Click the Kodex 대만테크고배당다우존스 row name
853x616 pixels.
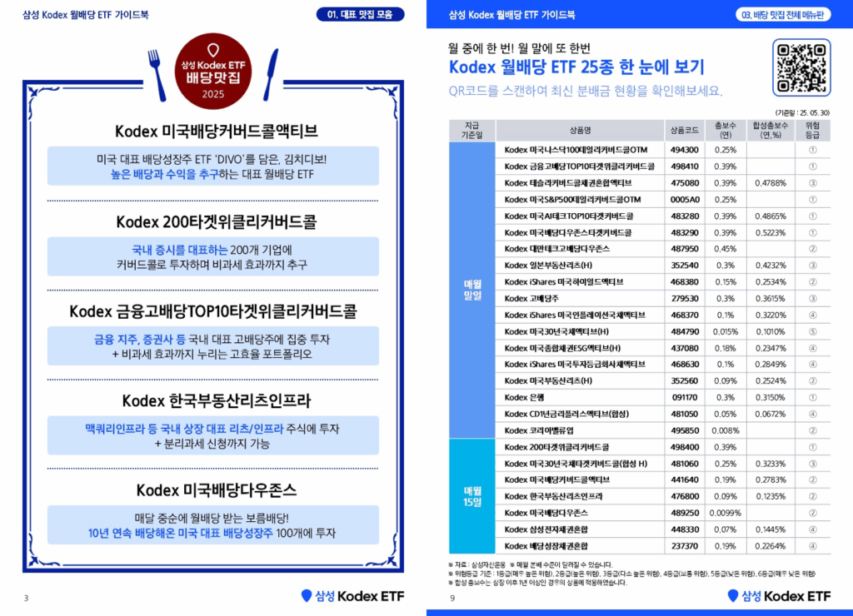(x=557, y=249)
